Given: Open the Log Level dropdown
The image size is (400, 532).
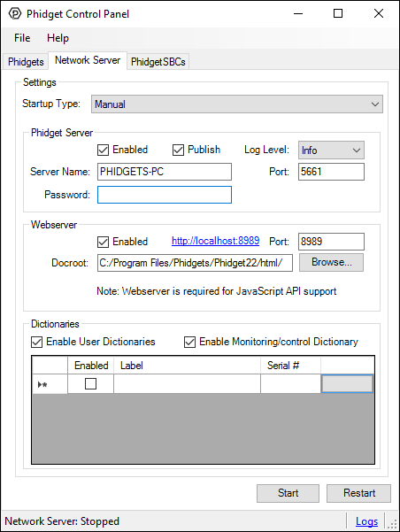Looking at the screenshot, I should [x=331, y=150].
